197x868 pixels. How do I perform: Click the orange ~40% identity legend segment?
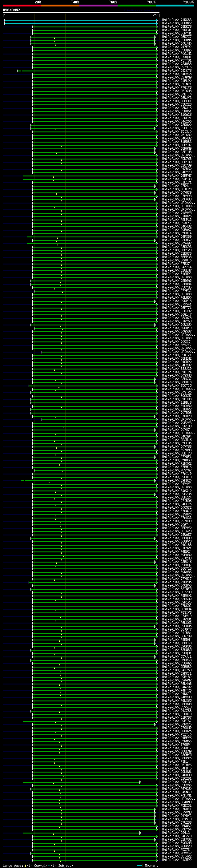pyautogui.click(x=60, y=6)
